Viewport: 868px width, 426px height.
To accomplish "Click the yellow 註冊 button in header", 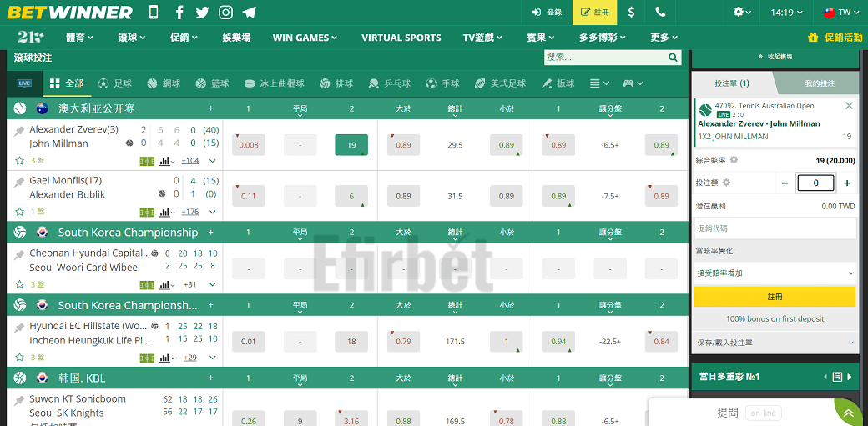I will tap(594, 13).
